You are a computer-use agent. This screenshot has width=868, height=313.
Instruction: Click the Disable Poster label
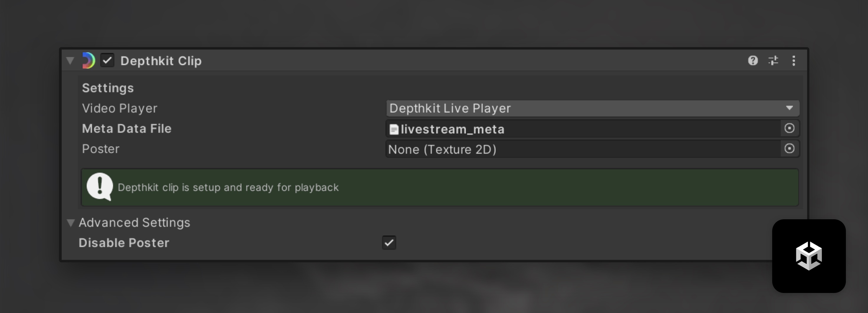pyautogui.click(x=124, y=243)
